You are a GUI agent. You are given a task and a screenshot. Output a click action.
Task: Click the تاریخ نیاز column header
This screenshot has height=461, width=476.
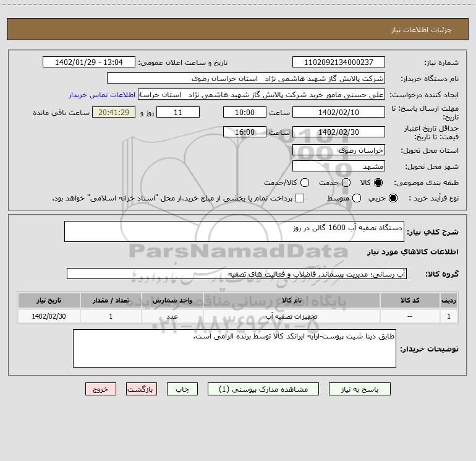click(49, 300)
